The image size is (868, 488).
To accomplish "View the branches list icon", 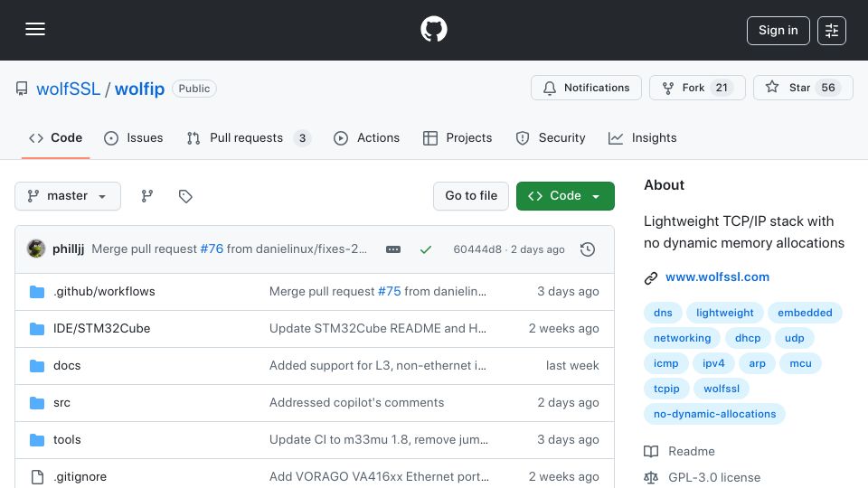I will point(147,196).
